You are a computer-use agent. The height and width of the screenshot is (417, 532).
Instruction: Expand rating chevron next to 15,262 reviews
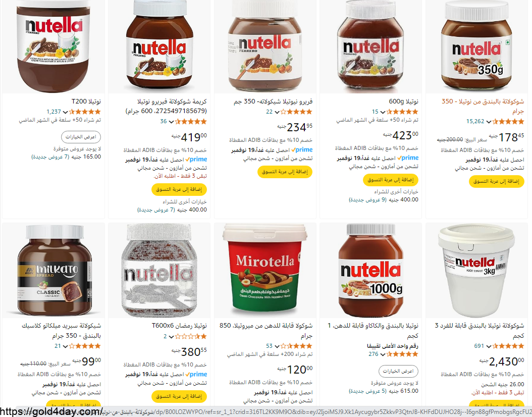point(489,122)
